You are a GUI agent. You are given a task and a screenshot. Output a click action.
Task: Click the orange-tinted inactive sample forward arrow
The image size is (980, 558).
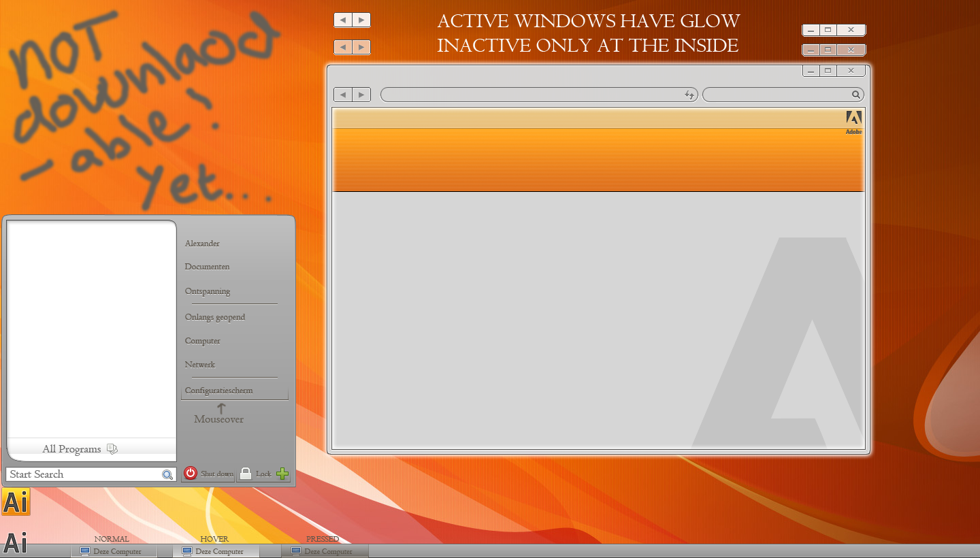[361, 47]
